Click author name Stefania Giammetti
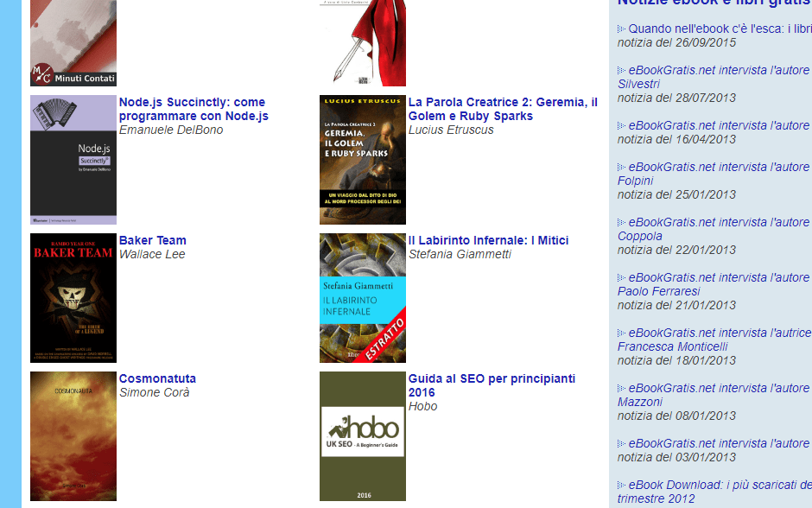The image size is (812, 508). 460,254
